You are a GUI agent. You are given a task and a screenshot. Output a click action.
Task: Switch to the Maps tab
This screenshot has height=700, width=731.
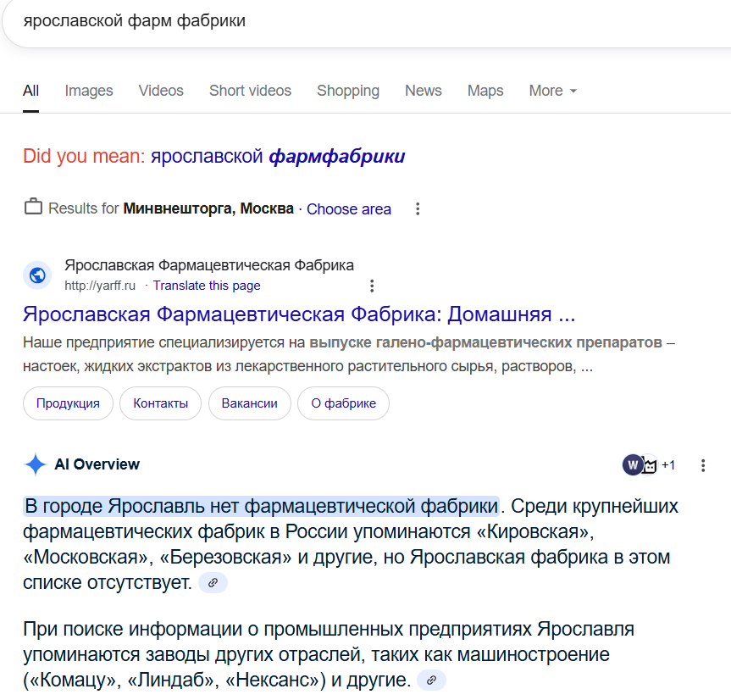485,91
